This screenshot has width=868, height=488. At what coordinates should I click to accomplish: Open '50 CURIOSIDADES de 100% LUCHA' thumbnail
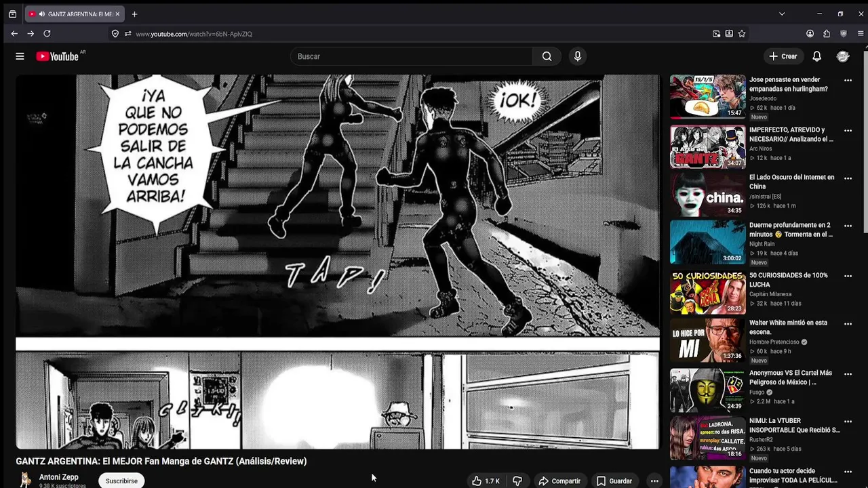point(707,293)
